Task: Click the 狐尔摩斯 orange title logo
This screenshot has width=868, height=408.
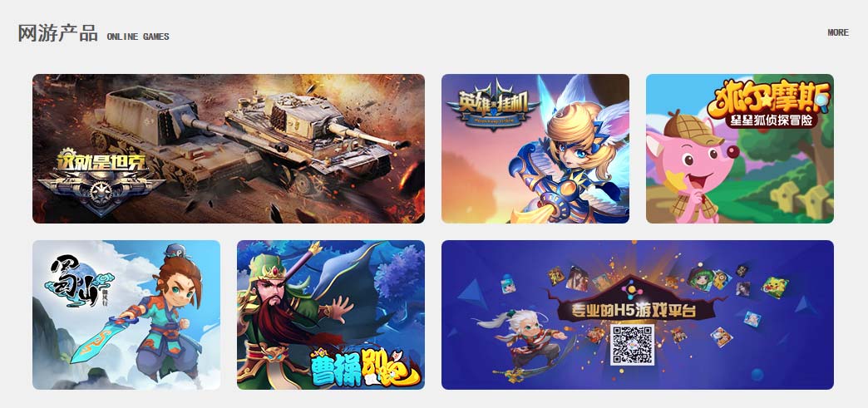Action: point(767,100)
